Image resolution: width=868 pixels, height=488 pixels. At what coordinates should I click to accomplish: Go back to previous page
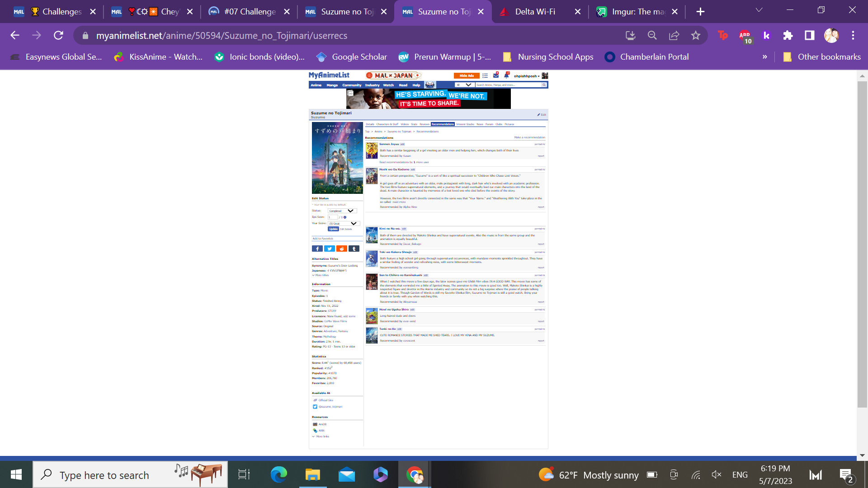15,35
